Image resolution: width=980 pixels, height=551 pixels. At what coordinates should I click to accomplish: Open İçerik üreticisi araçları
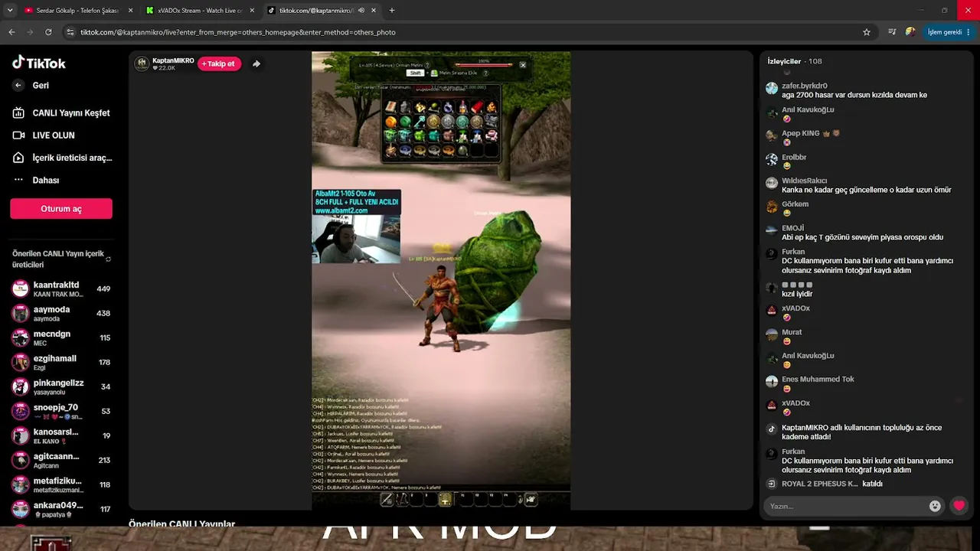(61, 158)
